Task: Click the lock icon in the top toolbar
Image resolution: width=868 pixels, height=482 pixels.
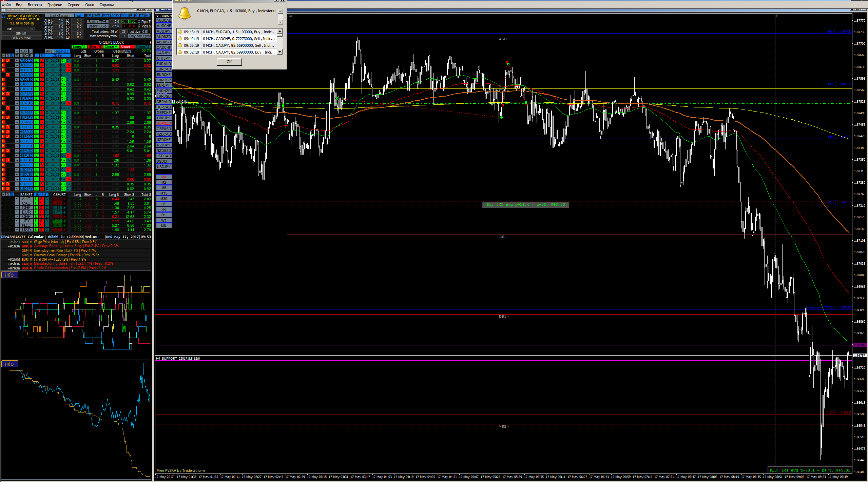Action: point(147,15)
